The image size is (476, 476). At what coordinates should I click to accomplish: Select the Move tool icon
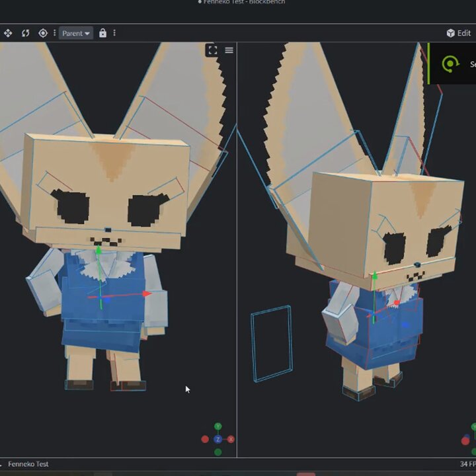point(8,33)
